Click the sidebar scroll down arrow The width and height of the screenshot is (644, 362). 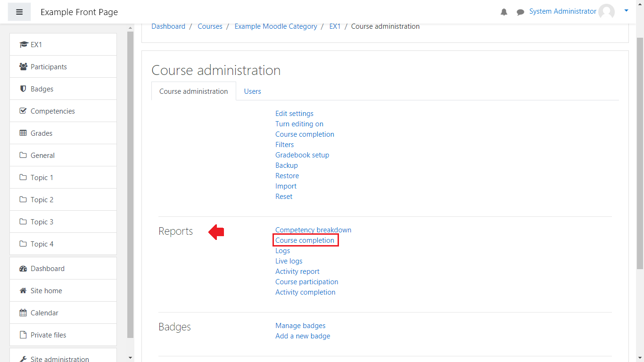click(131, 358)
